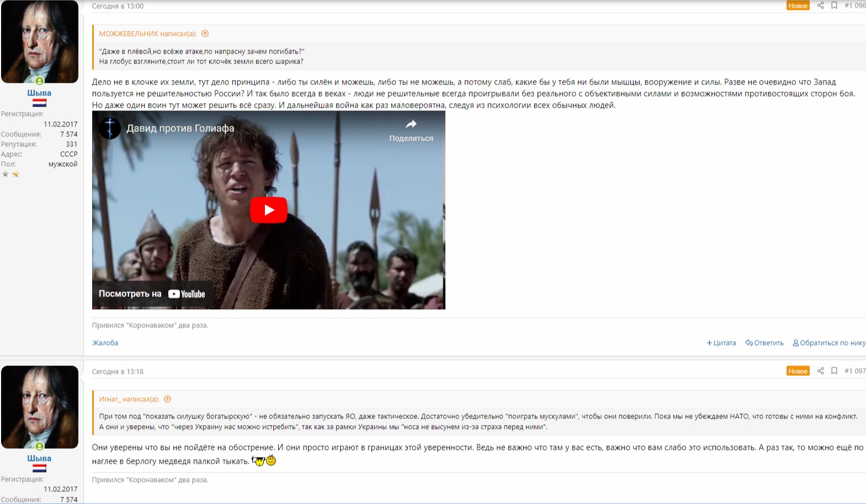Click the YouTube channel avatar in video
The height and width of the screenshot is (504, 866).
pos(110,128)
